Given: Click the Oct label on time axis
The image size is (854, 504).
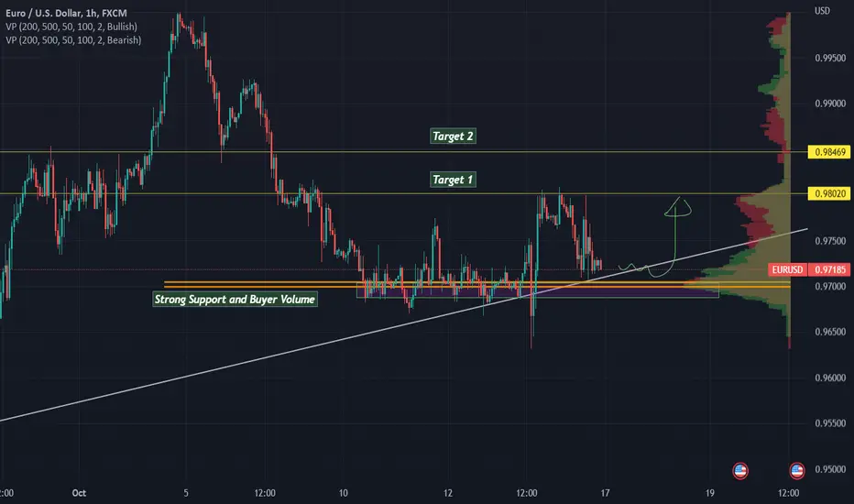Looking at the screenshot, I should pyautogui.click(x=79, y=493).
